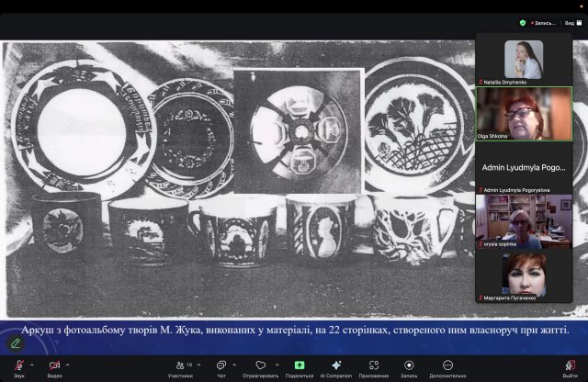Launch AI Companion from the toolbar
This screenshot has height=382, width=588.
coord(336,366)
